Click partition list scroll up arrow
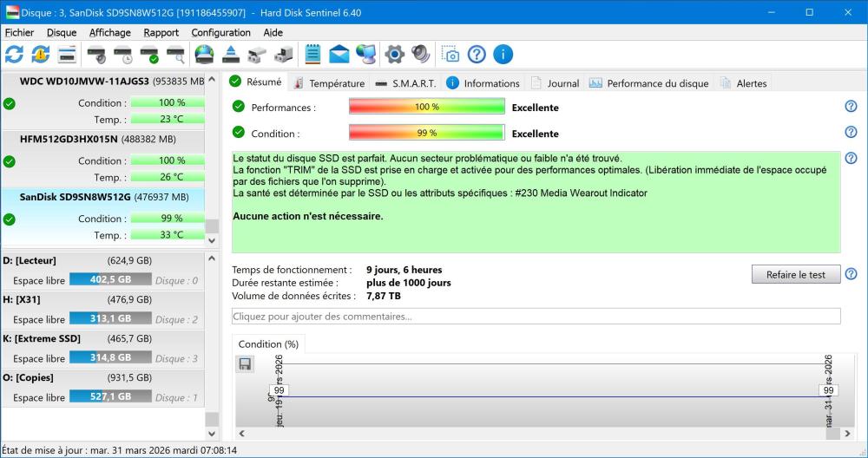Viewport: 868px width, 458px height. click(212, 258)
